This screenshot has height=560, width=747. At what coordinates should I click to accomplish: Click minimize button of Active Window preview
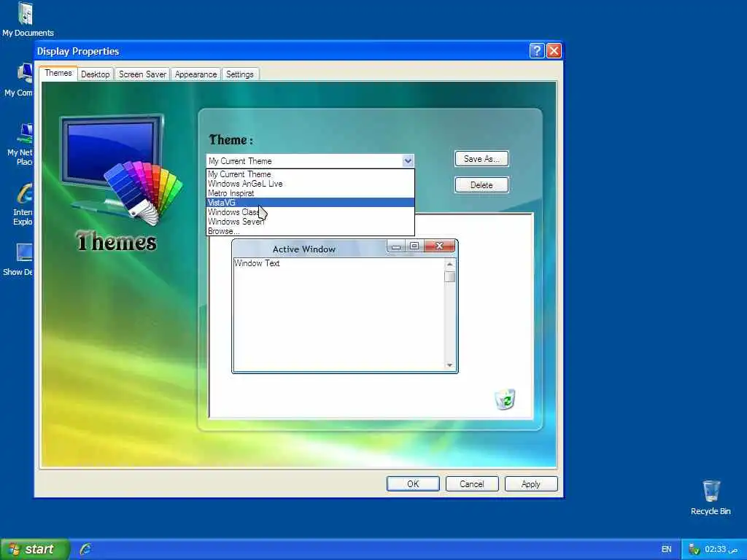396,246
